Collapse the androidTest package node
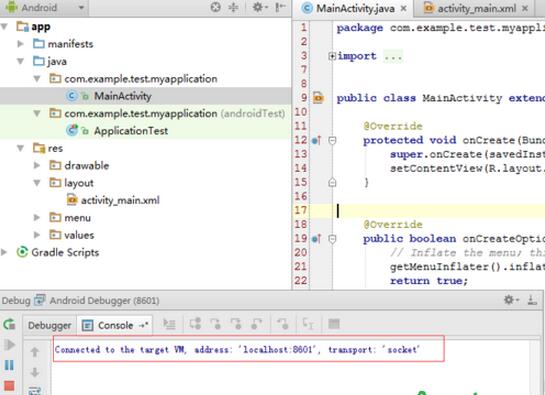Image resolution: width=545 pixels, height=395 pixels. click(37, 113)
